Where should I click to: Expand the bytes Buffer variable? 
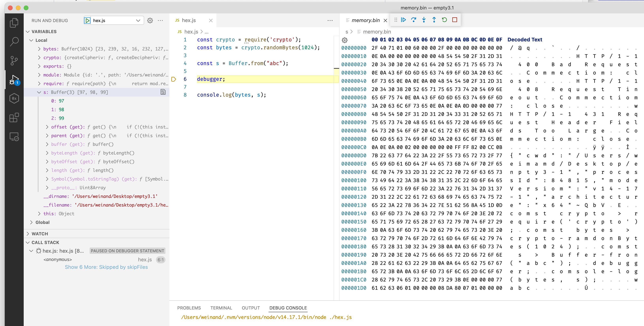(39, 49)
